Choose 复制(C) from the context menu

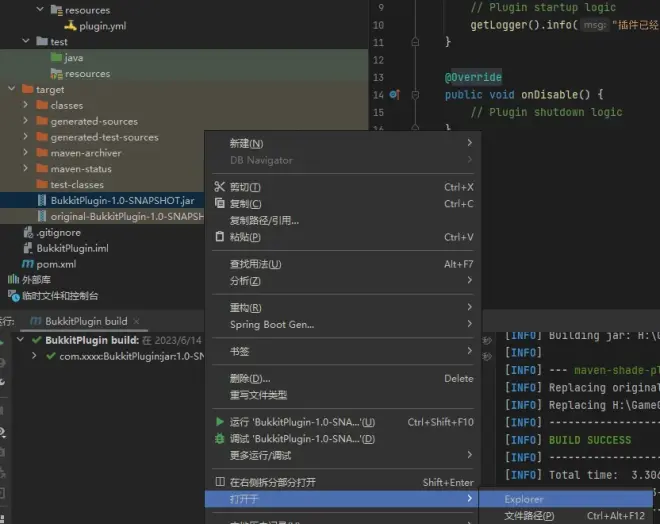(343, 204)
